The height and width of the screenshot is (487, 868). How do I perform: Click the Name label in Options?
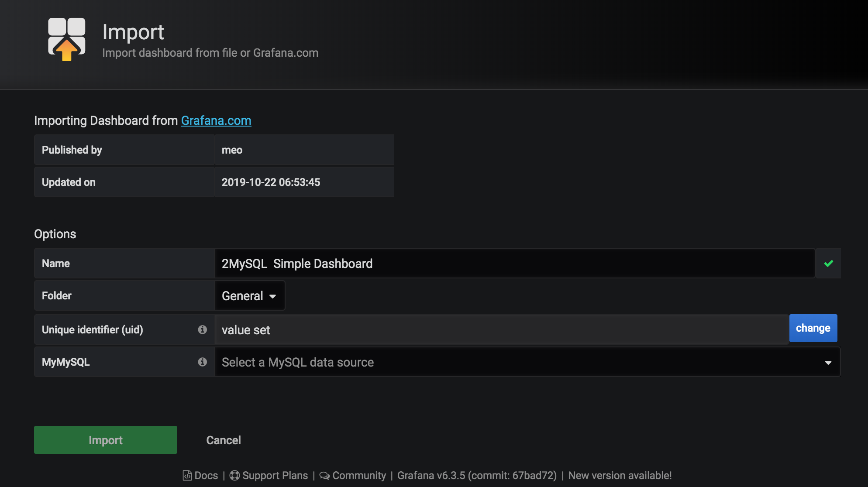coord(56,263)
